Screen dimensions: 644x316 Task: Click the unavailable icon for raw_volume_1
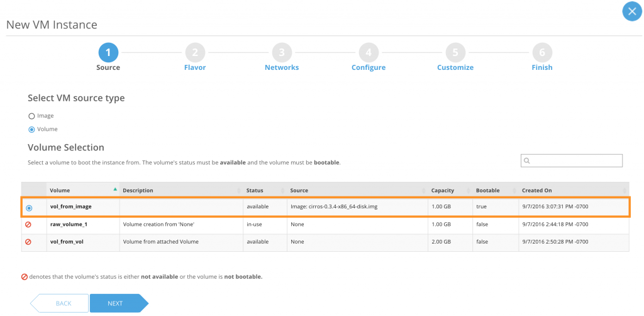tap(29, 224)
